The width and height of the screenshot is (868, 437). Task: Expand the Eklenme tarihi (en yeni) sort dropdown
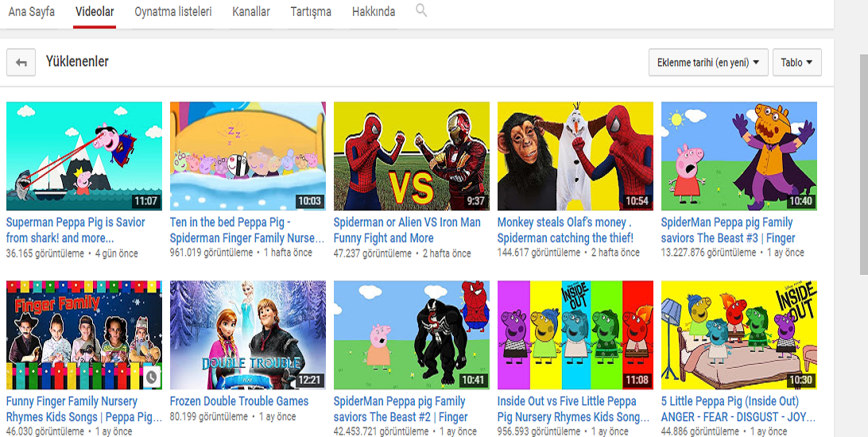tap(708, 63)
